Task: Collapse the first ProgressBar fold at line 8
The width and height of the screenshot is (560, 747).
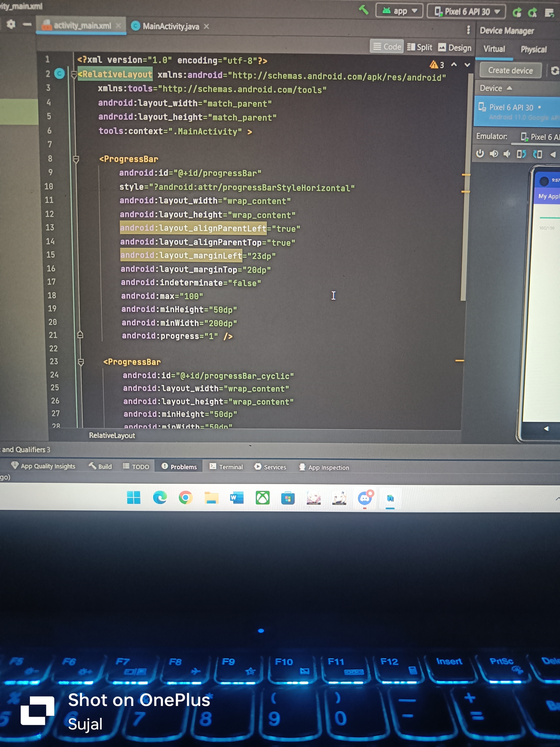Action: tap(76, 159)
